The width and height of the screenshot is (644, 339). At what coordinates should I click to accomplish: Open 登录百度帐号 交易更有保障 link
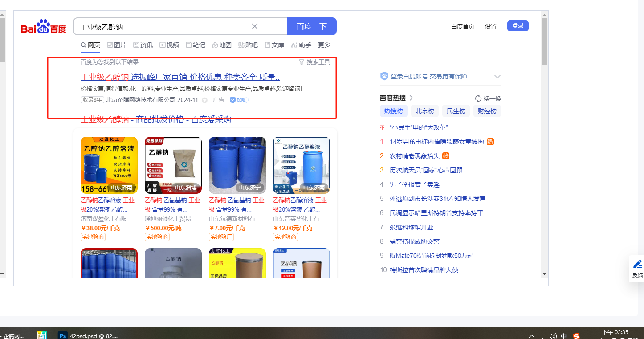(429, 76)
